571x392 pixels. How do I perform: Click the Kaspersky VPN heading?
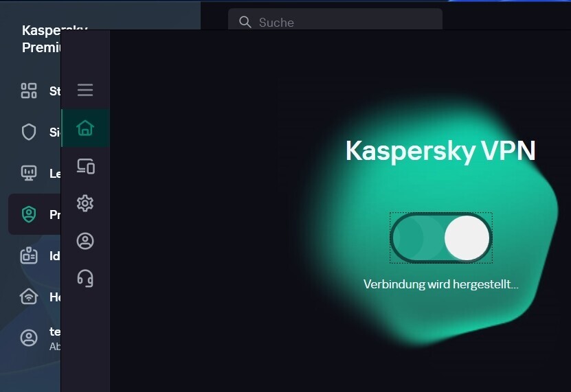coord(440,150)
